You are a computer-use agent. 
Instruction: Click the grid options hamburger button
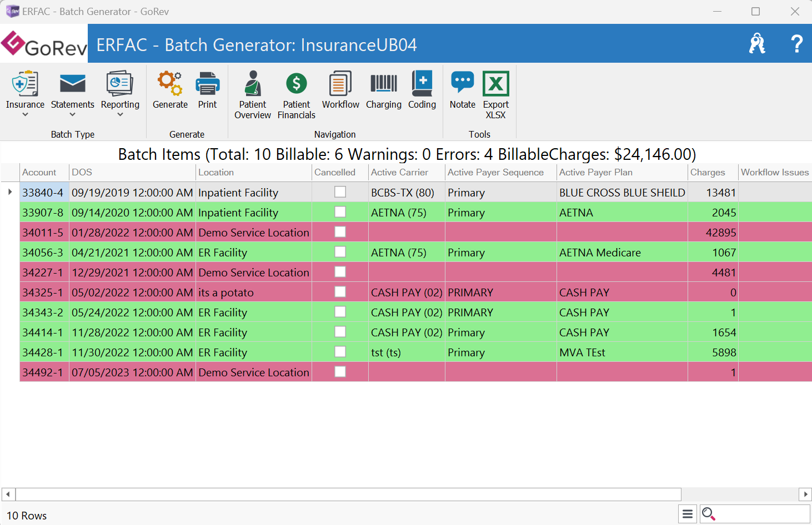click(x=688, y=514)
